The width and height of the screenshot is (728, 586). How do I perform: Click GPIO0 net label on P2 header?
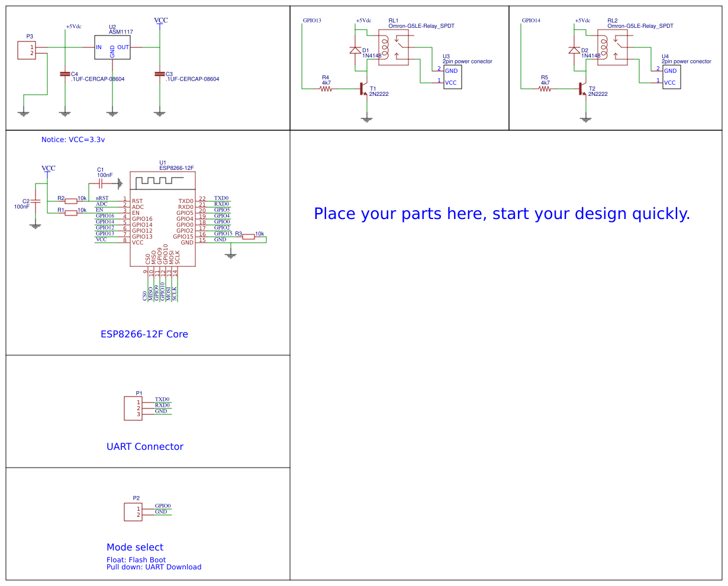163,506
